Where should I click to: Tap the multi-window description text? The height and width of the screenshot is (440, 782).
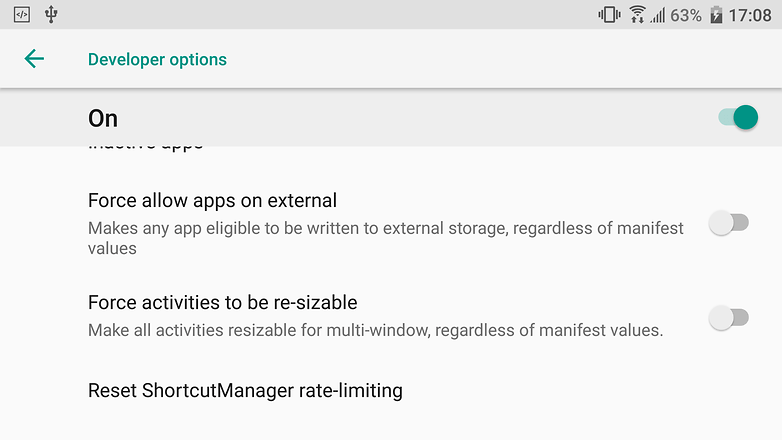376,330
